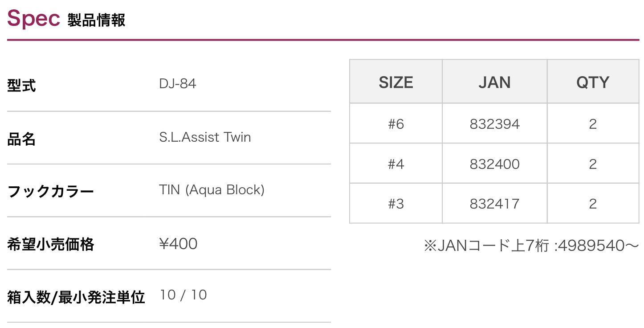Viewport: 644px width, 328px height.
Task: Click the QTY value for size #6
Action: 593,124
